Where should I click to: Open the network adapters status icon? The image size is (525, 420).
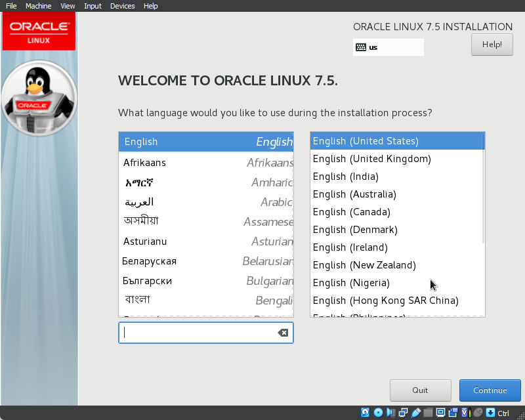coord(403,412)
